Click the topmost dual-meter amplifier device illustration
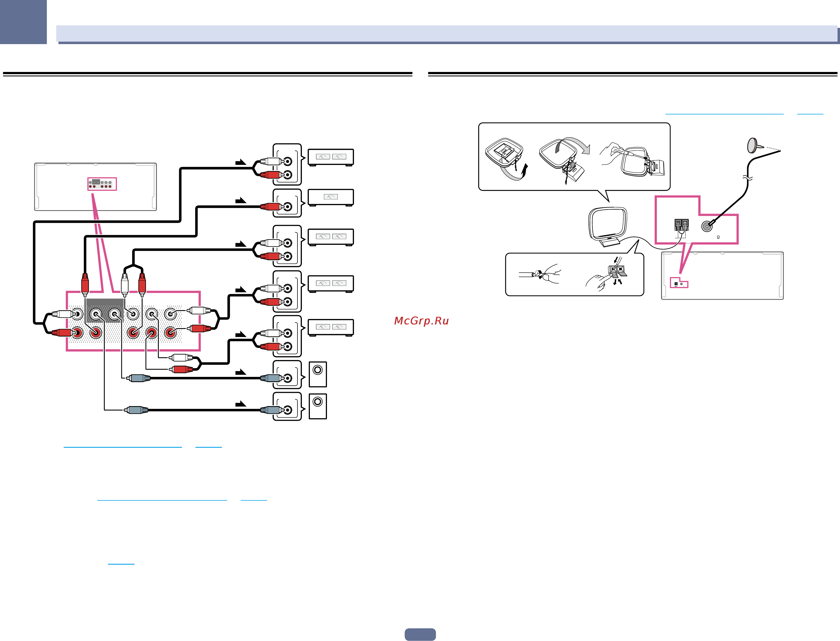 pos(331,157)
